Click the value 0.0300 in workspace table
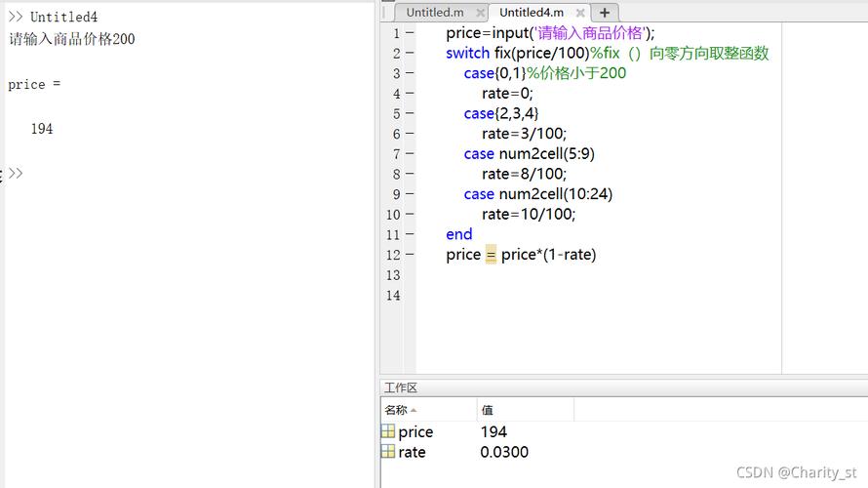Image resolution: width=868 pixels, height=488 pixels. click(x=504, y=452)
